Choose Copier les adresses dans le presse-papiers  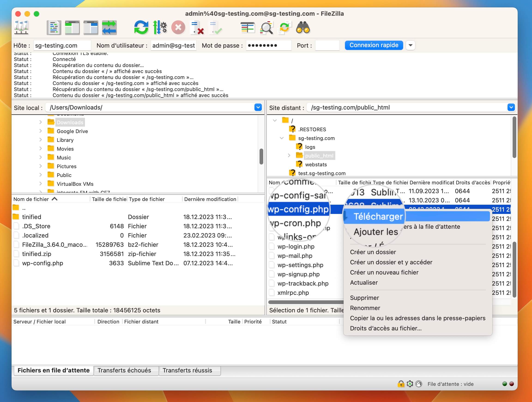coord(417,318)
